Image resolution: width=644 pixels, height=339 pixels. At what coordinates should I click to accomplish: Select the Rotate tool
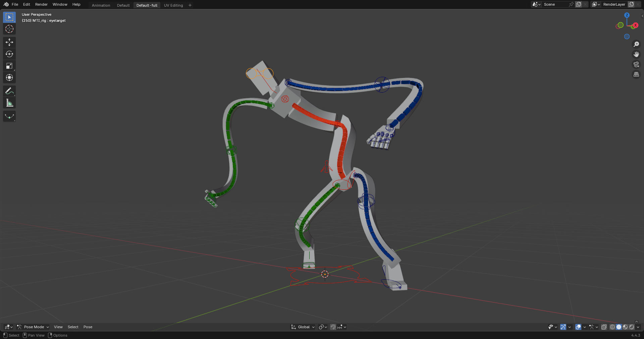[x=9, y=54]
